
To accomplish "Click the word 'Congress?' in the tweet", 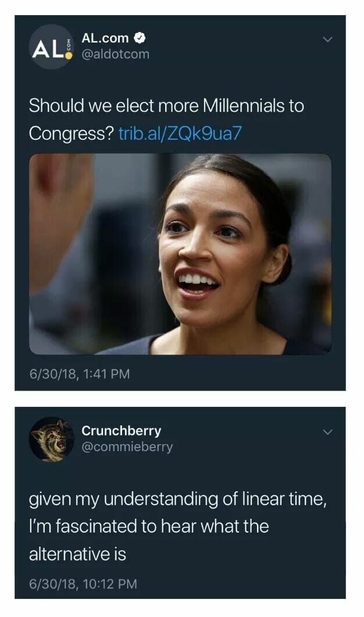I will tap(72, 134).
